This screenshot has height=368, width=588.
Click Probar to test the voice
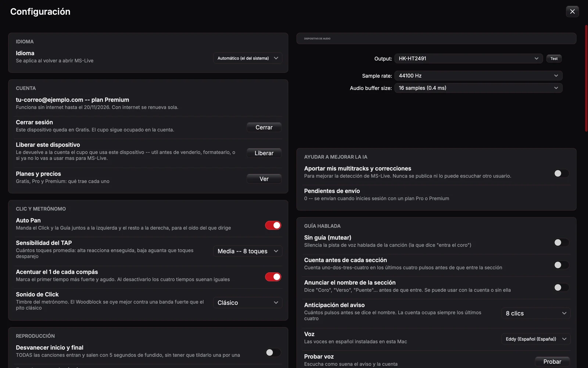[552, 362]
